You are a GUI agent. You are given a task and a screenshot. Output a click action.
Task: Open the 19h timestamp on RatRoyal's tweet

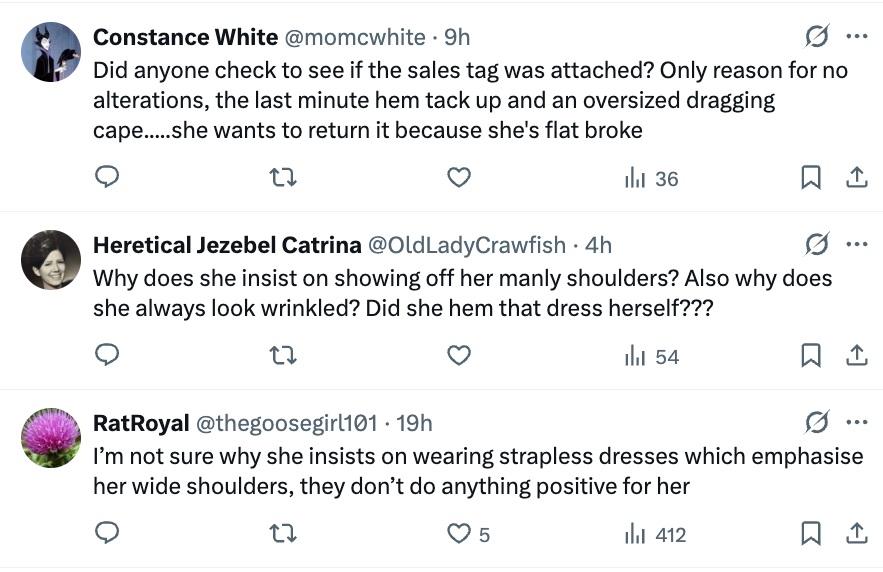tap(414, 423)
